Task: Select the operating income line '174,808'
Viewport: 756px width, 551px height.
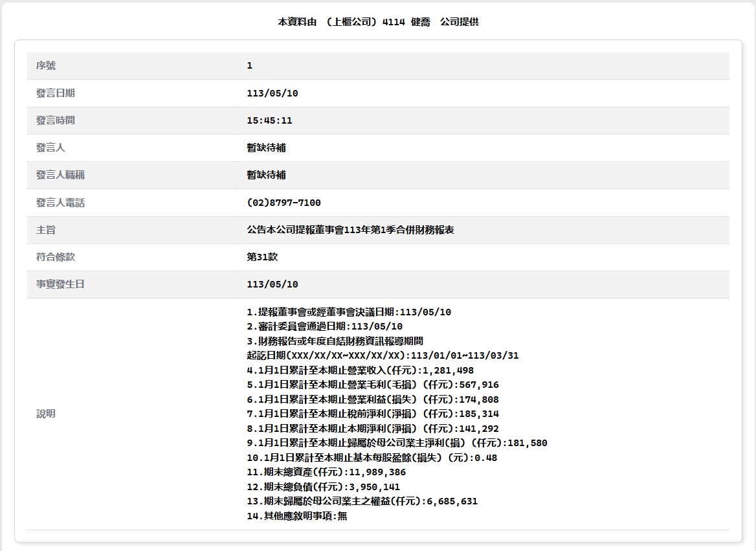Action: [373, 399]
